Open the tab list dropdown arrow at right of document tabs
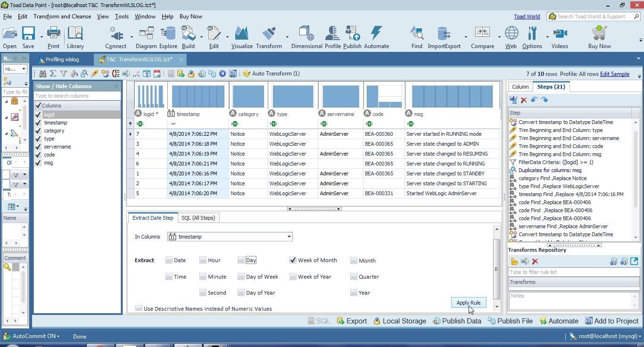The width and height of the screenshot is (644, 347). pos(639,59)
